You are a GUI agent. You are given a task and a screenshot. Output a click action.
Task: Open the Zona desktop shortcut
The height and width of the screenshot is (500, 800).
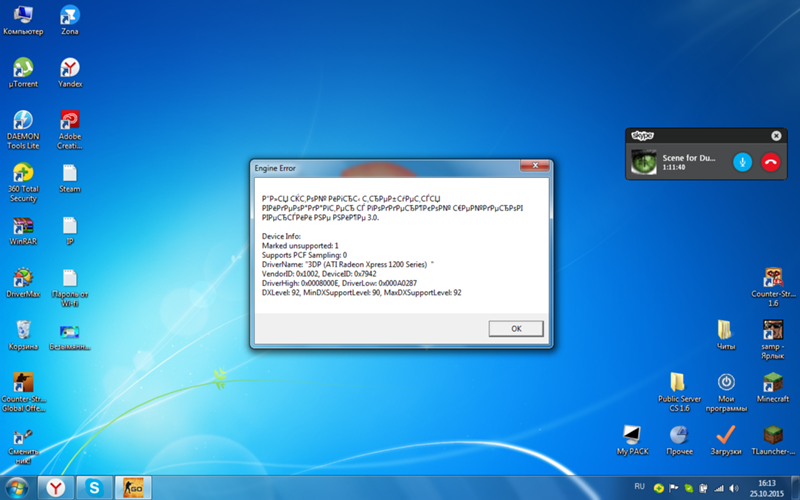tap(70, 16)
